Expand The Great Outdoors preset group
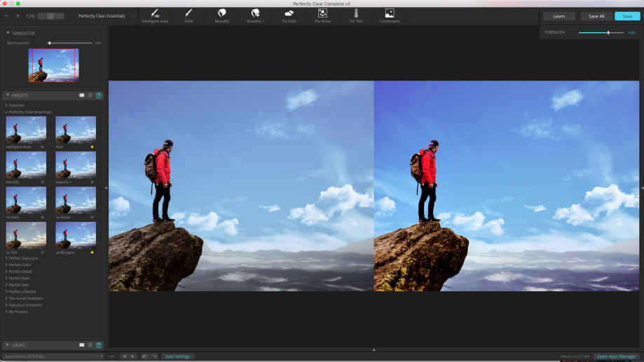The image size is (644, 362). (x=26, y=298)
